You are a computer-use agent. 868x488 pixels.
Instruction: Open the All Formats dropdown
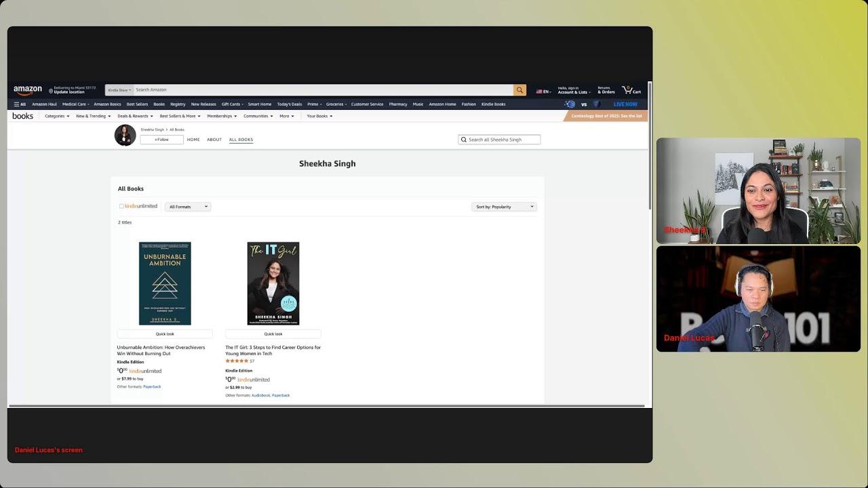188,207
